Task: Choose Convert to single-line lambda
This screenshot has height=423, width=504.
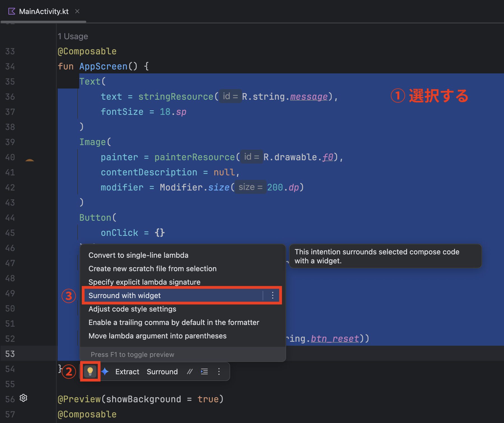Action: 138,255
